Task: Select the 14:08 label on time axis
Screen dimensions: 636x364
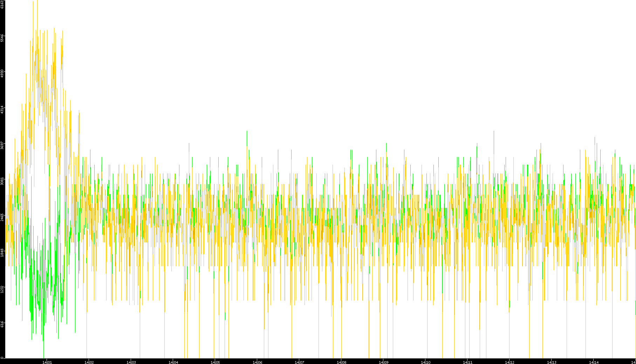Action: pyautogui.click(x=341, y=362)
